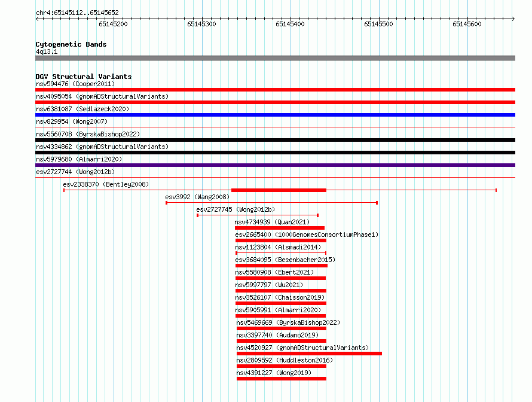Click the nsv6381087 (Sedlazeck2020) label
This screenshot has width=532, height=402.
click(x=82, y=109)
